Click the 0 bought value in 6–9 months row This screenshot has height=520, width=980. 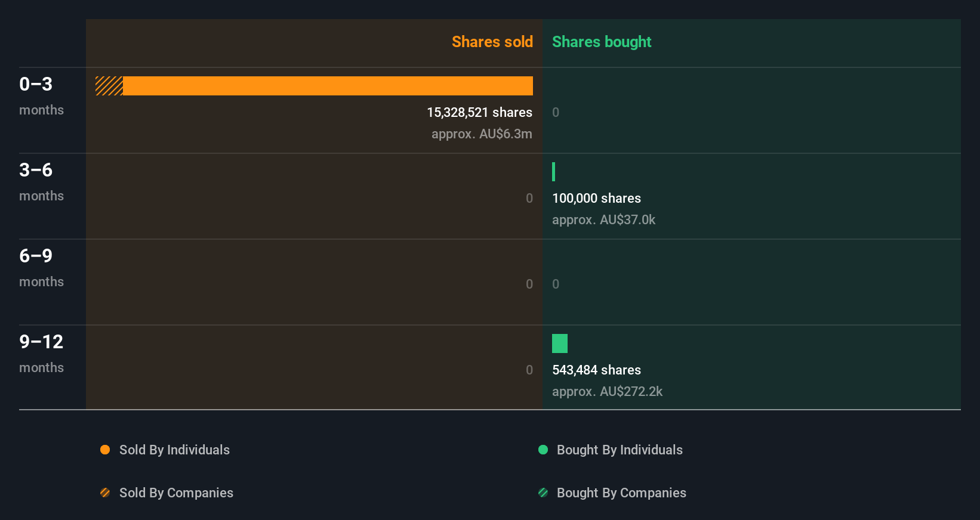click(x=556, y=284)
